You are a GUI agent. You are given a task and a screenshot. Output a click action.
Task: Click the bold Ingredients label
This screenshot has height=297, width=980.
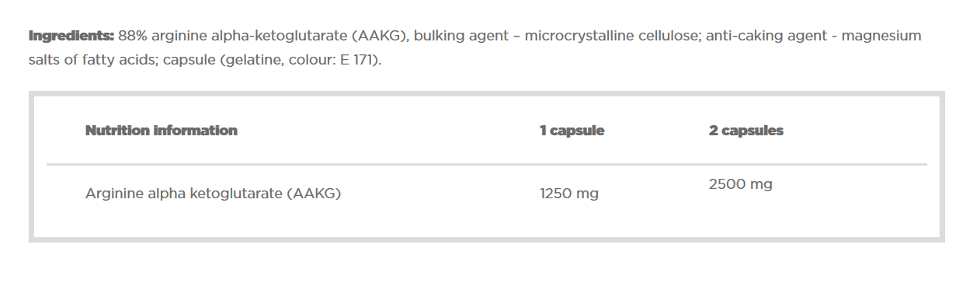click(x=71, y=36)
